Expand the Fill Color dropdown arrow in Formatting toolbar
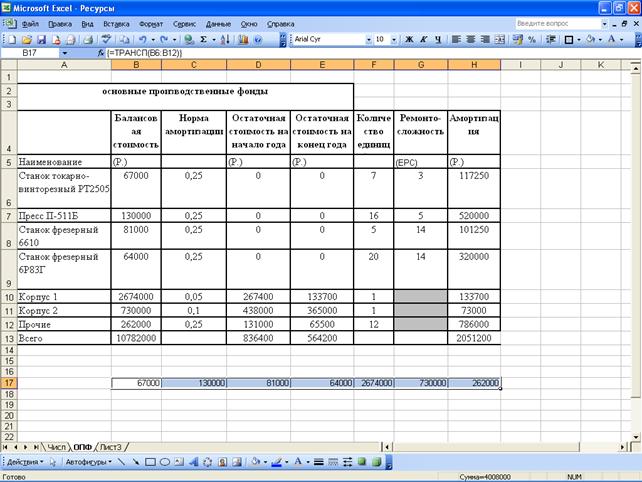The height and width of the screenshot is (482, 642). pyautogui.click(x=601, y=39)
